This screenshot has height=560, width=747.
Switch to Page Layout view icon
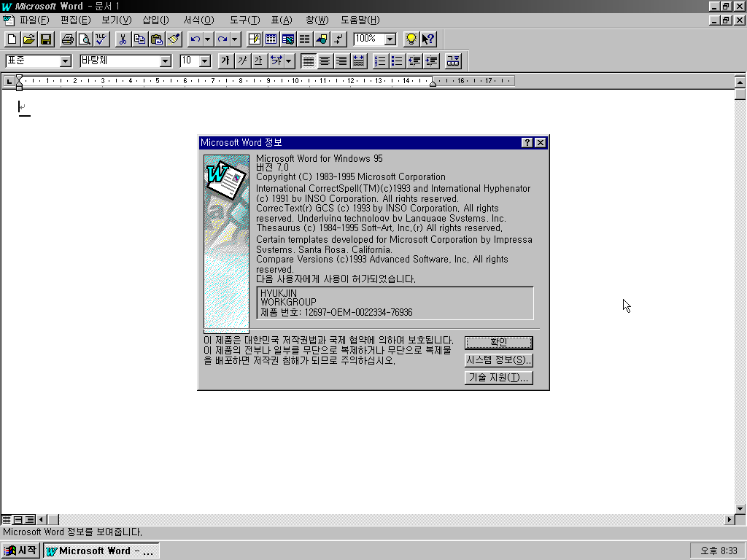coord(18,519)
